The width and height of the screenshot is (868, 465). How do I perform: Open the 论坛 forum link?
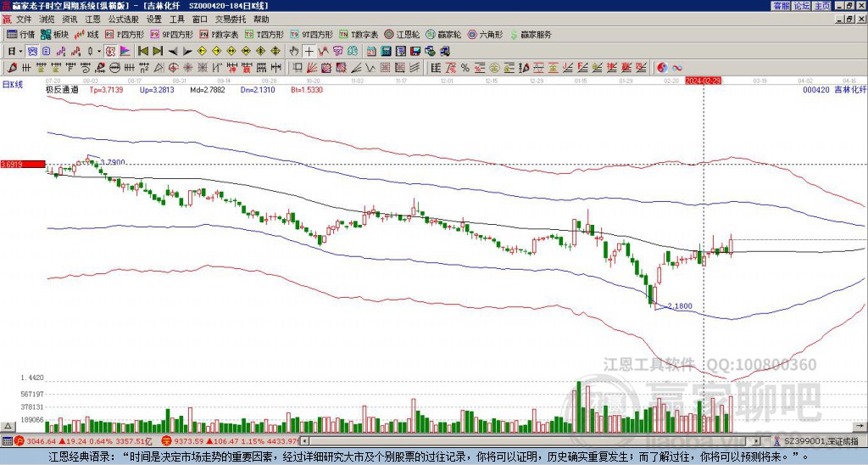click(802, 6)
